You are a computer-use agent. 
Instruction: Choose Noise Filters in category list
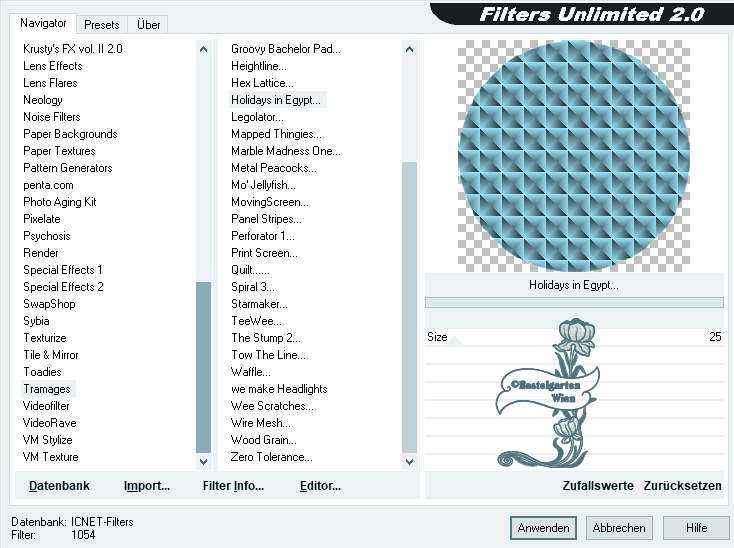51,117
